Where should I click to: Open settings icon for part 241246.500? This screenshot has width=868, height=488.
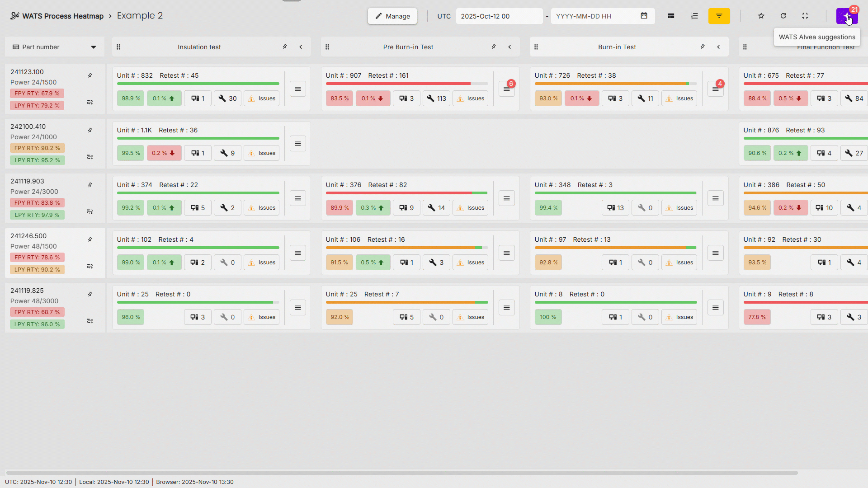pos(90,266)
